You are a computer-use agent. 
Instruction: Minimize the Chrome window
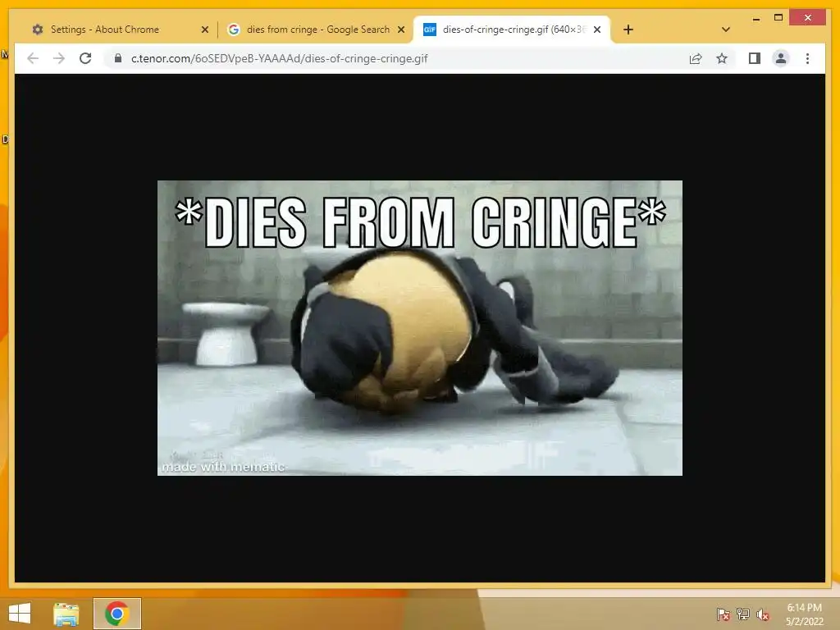756,18
